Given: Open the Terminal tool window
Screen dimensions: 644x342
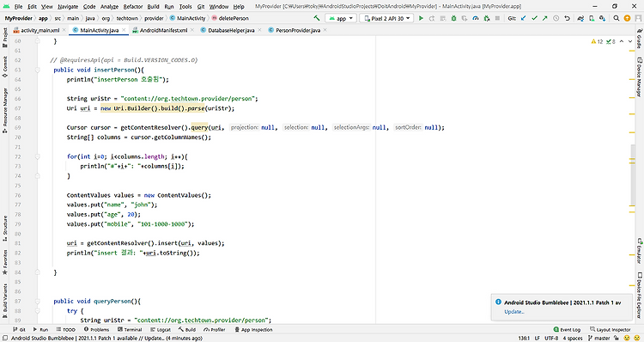Looking at the screenshot, I should coord(130,330).
